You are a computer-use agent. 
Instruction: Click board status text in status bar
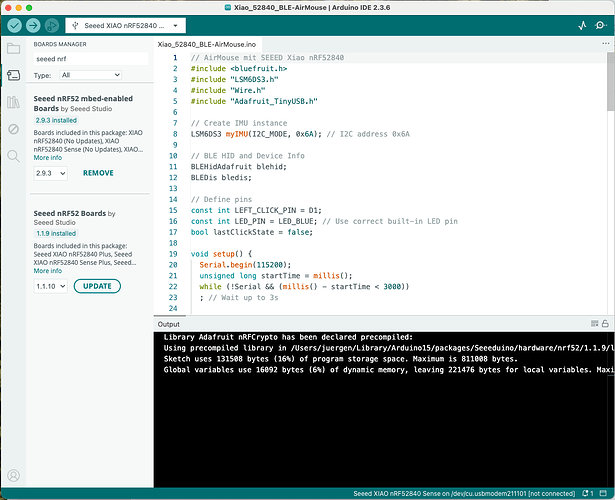pos(464,493)
